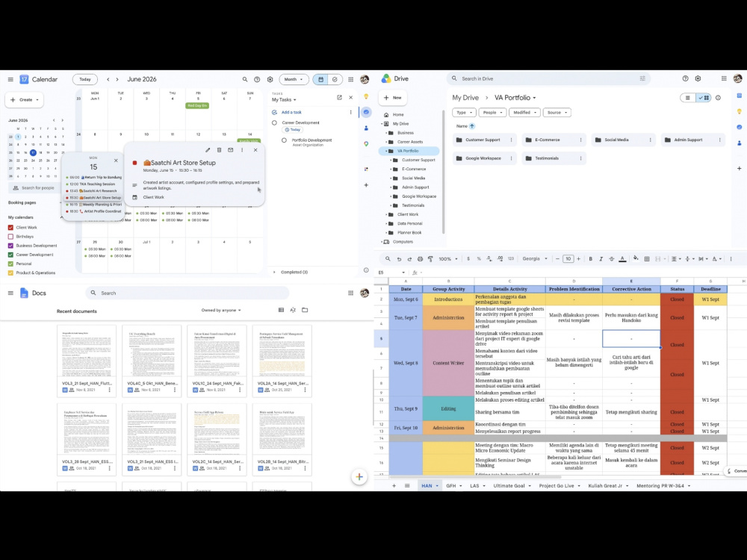747x560 pixels.
Task: Apply strikethrough in Sheets toolbar
Action: coord(612,259)
